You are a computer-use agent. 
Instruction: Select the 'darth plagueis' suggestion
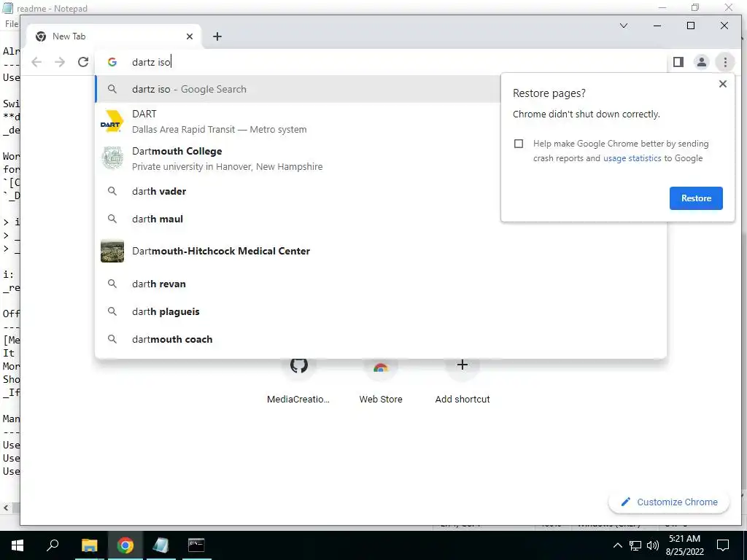point(381,311)
